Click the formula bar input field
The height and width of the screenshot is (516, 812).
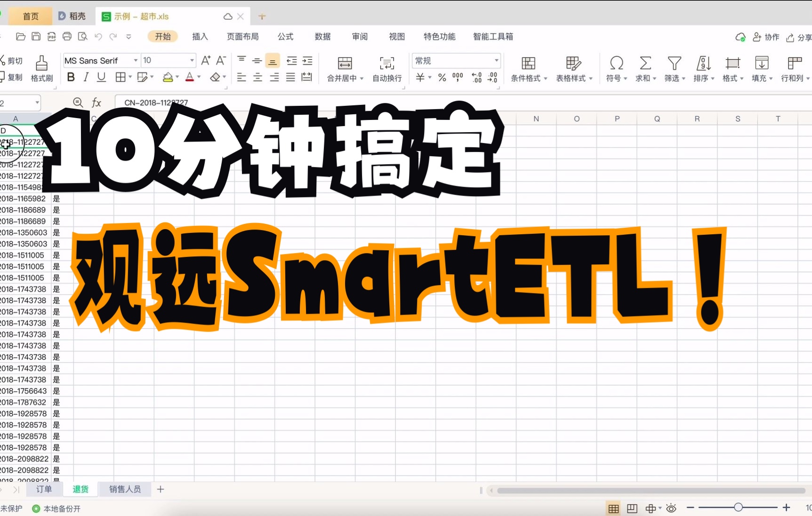click(464, 103)
